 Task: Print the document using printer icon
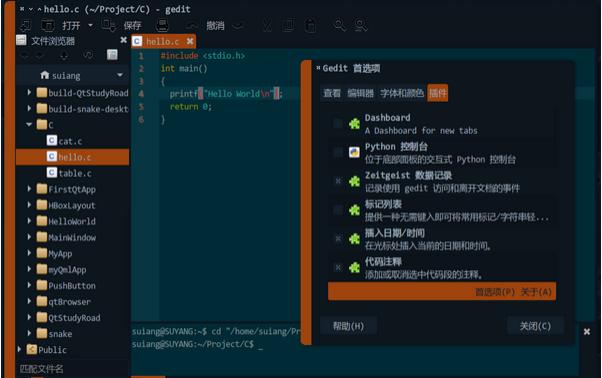coord(162,26)
